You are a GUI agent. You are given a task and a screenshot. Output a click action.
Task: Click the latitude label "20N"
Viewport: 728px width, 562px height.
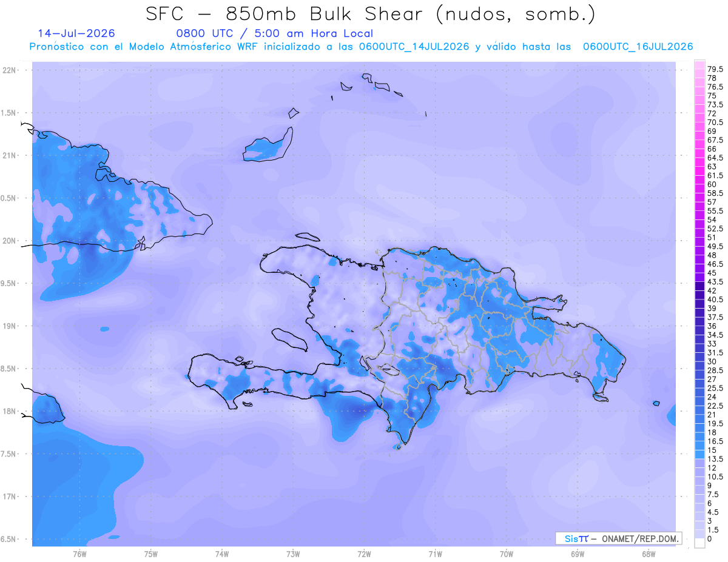click(8, 241)
